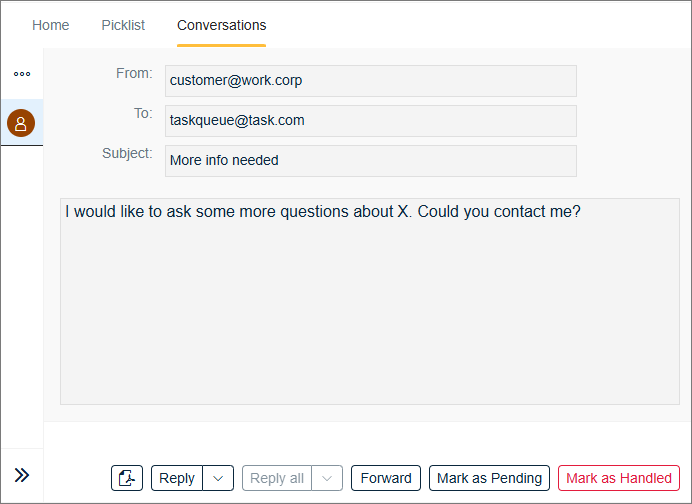Click inside the email message body
Screen dimensions: 692x504
pyautogui.click(x=370, y=301)
